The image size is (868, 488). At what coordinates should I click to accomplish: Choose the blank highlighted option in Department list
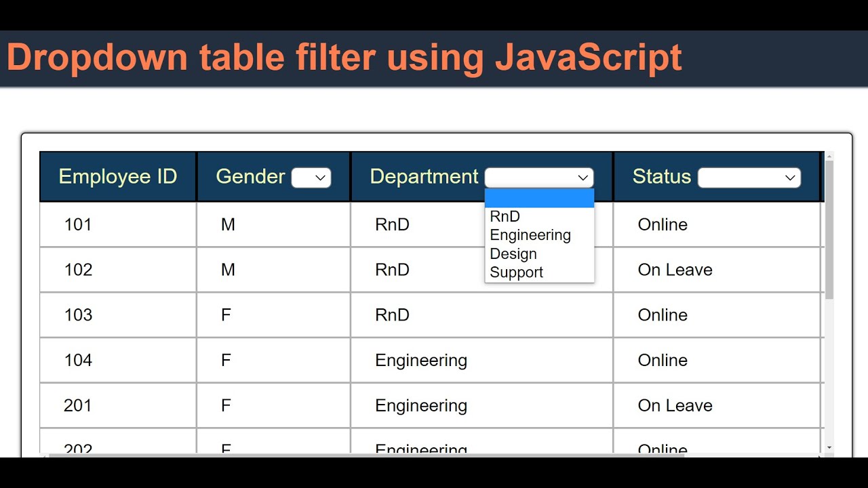539,199
